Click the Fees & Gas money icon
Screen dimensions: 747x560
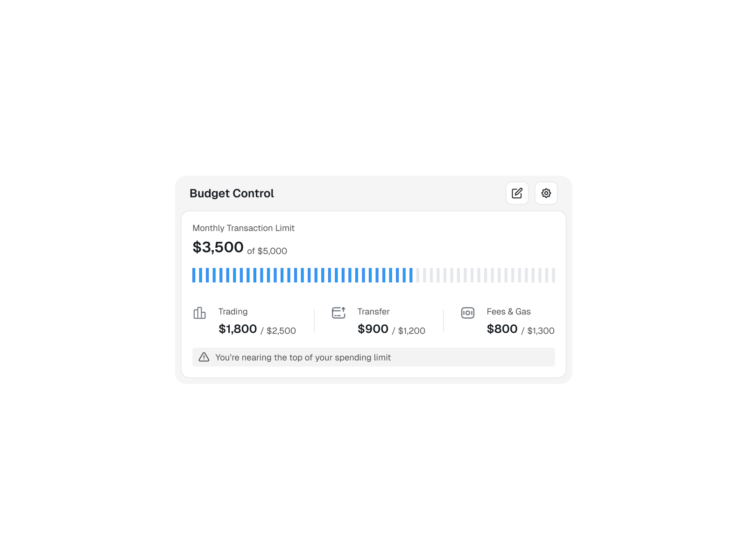tap(467, 313)
